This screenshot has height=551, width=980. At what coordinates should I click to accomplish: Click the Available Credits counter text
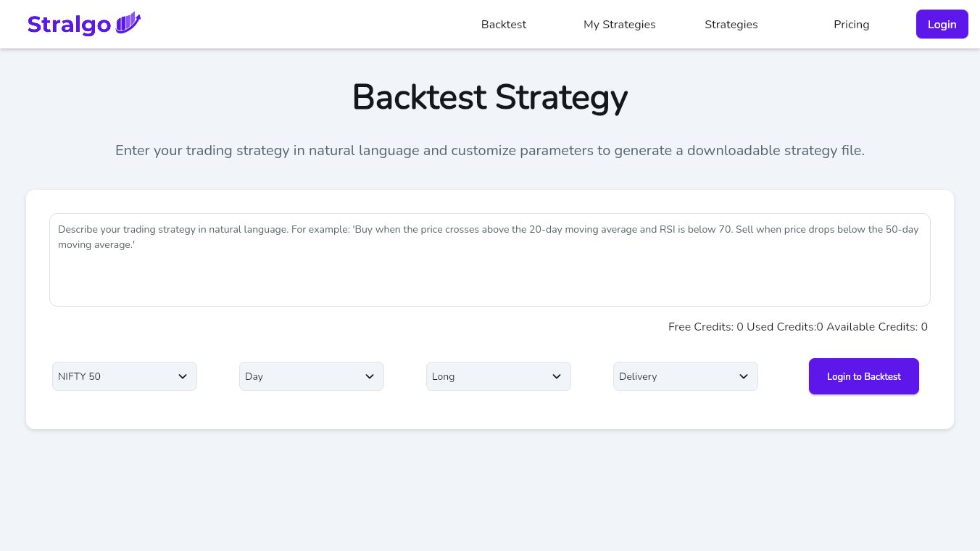click(x=876, y=327)
